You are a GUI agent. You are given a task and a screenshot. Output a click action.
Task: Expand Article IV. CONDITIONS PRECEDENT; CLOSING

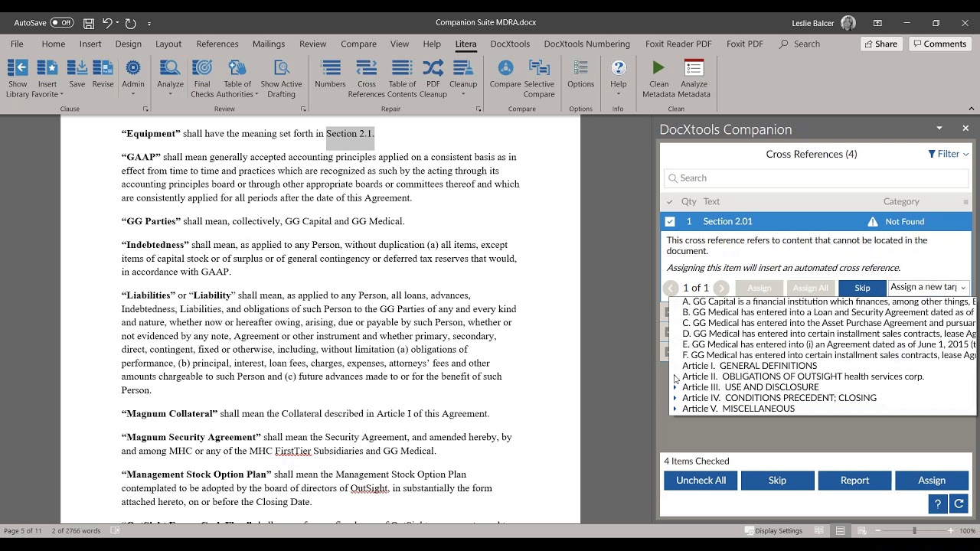tap(675, 398)
